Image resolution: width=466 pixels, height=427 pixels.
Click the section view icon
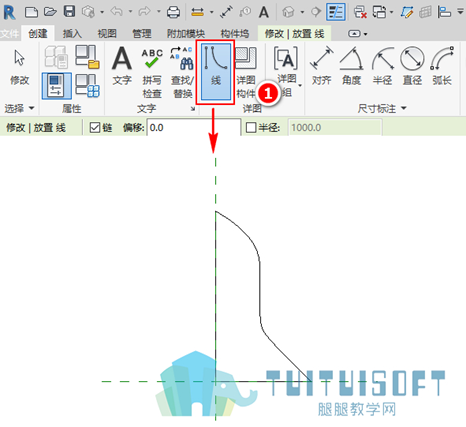315,12
